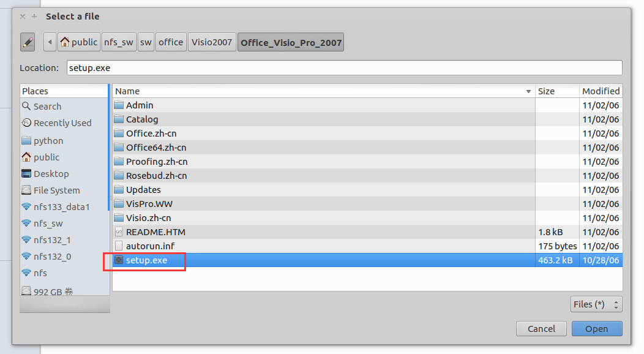Sort by the Modified column header
644x354 pixels.
pos(601,91)
